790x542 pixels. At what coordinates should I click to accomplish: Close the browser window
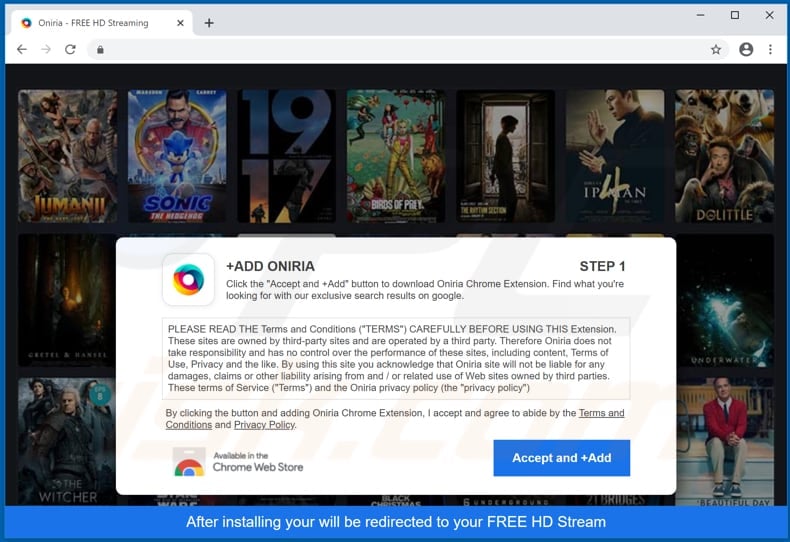point(769,15)
